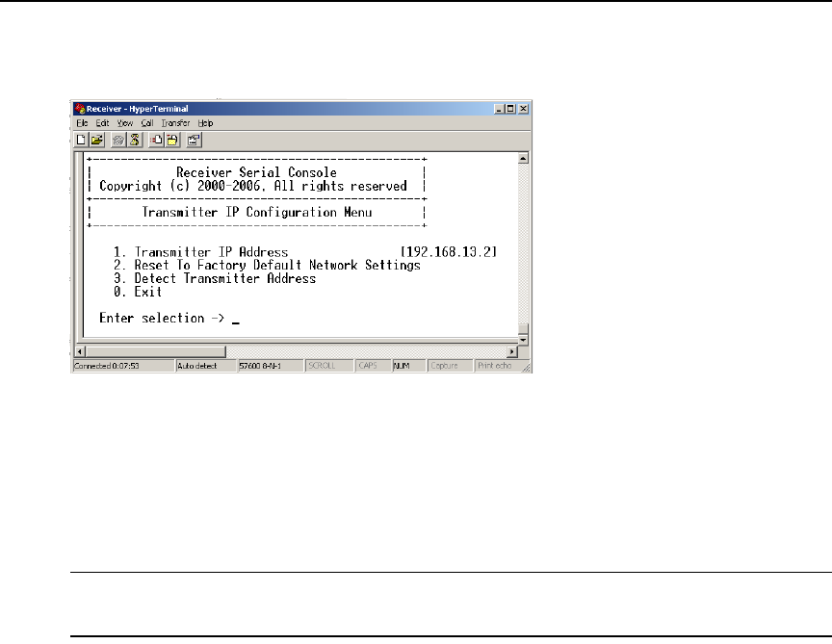Viewport: 832px width, 644px height.
Task: Click the 'Receiver Serial Console' heading
Action: (256, 172)
